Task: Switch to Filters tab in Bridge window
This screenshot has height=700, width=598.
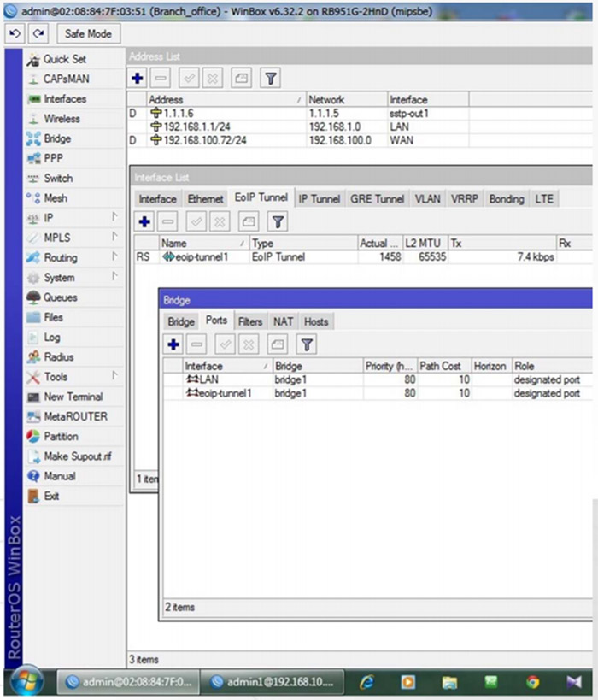Action: pos(250,322)
